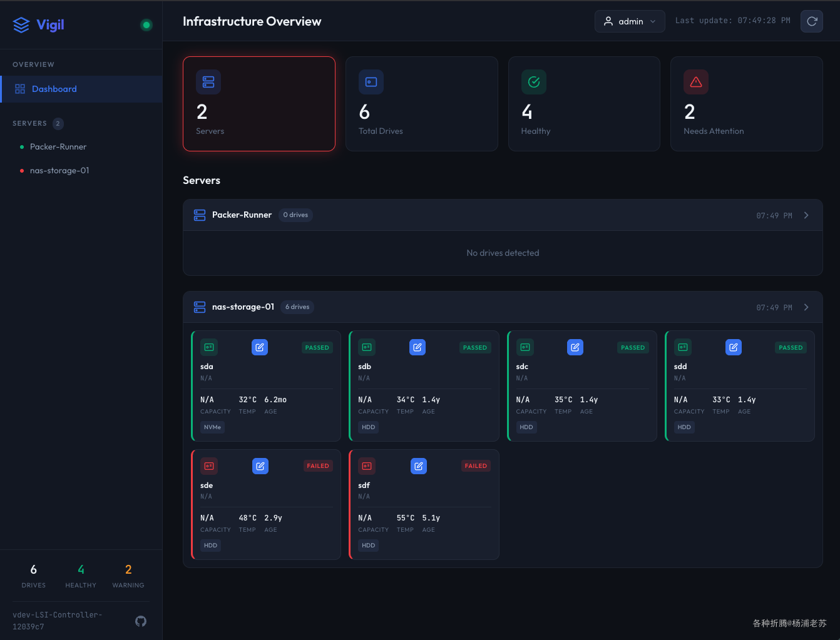Click the green connection status indicator

point(146,25)
